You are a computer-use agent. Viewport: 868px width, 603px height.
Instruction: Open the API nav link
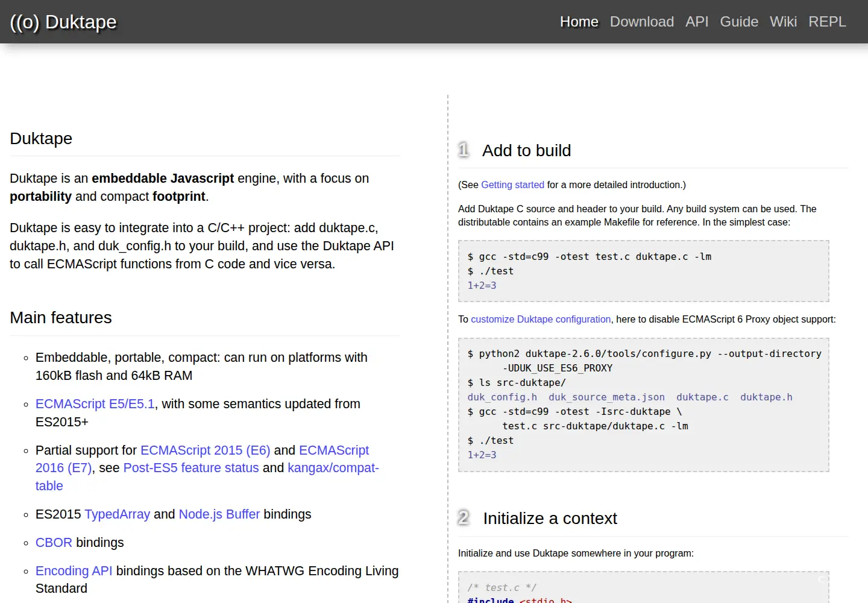tap(697, 22)
